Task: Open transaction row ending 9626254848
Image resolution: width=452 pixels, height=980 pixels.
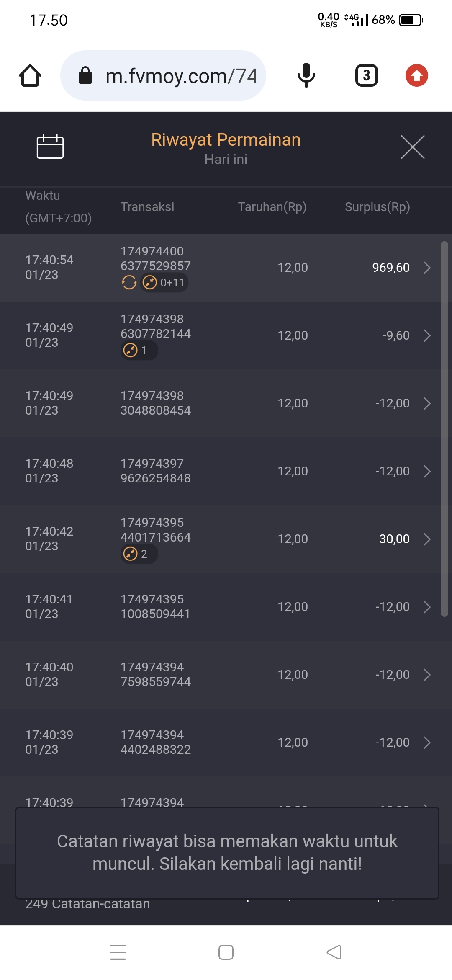Action: coord(226,471)
